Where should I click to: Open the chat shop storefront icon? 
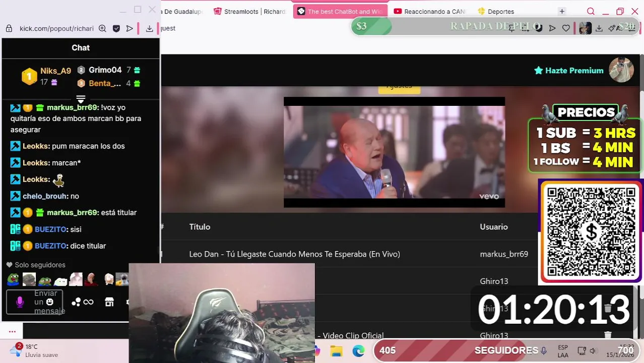[x=109, y=302]
